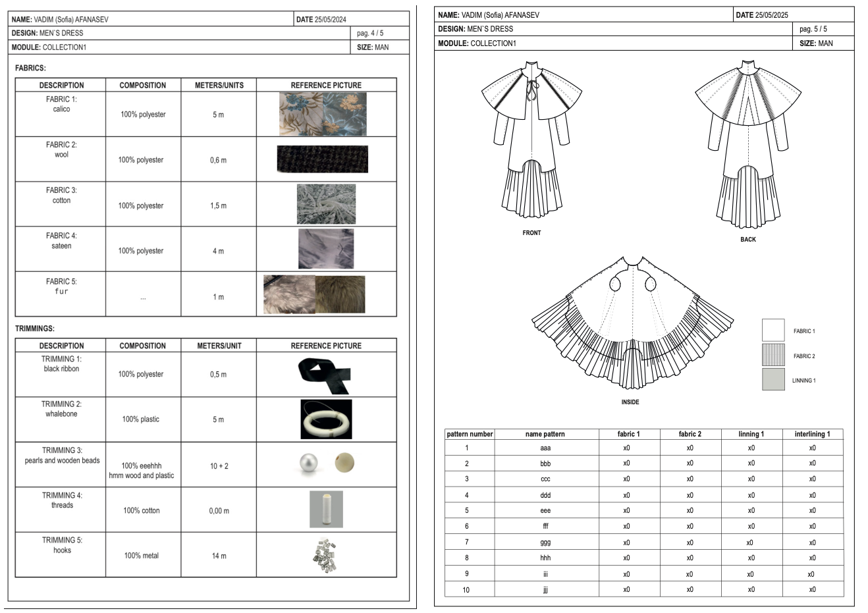Click the whalebone coil reference picture
Viewport: 868px width, 613px height.
(x=326, y=419)
